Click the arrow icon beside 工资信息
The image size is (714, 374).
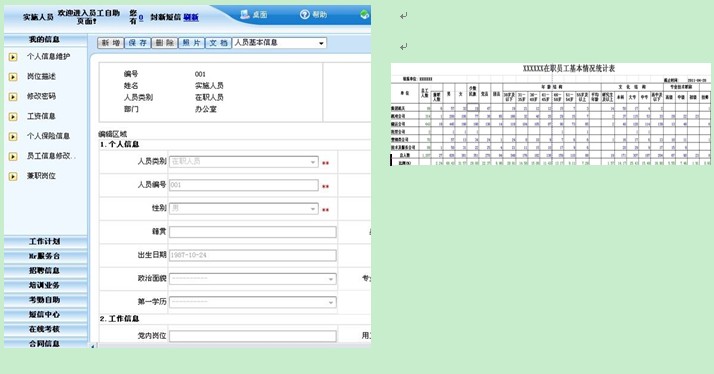coord(13,117)
